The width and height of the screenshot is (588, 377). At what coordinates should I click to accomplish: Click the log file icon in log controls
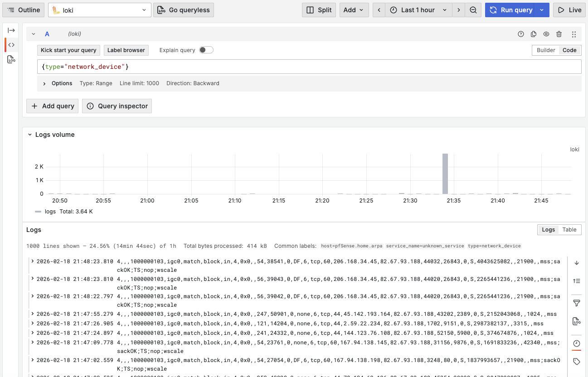coord(577,321)
